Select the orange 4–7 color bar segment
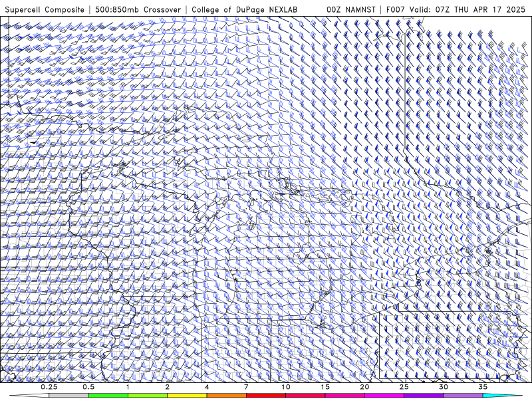532x399 pixels. coord(226,396)
